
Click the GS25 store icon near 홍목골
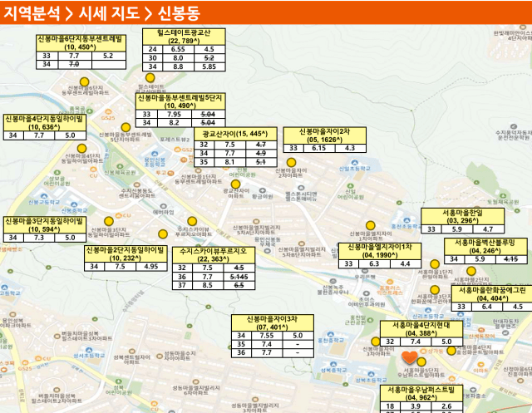pos(108,112)
